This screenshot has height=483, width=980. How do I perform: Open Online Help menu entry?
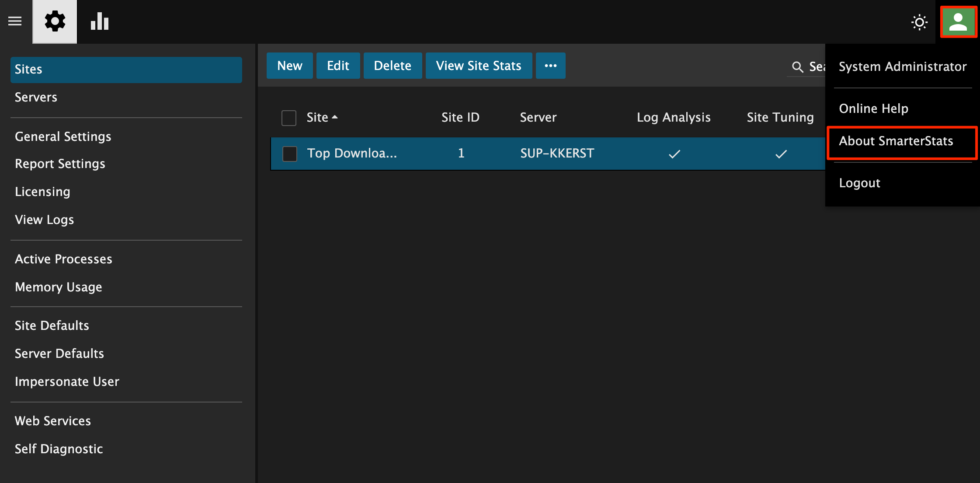pyautogui.click(x=873, y=108)
